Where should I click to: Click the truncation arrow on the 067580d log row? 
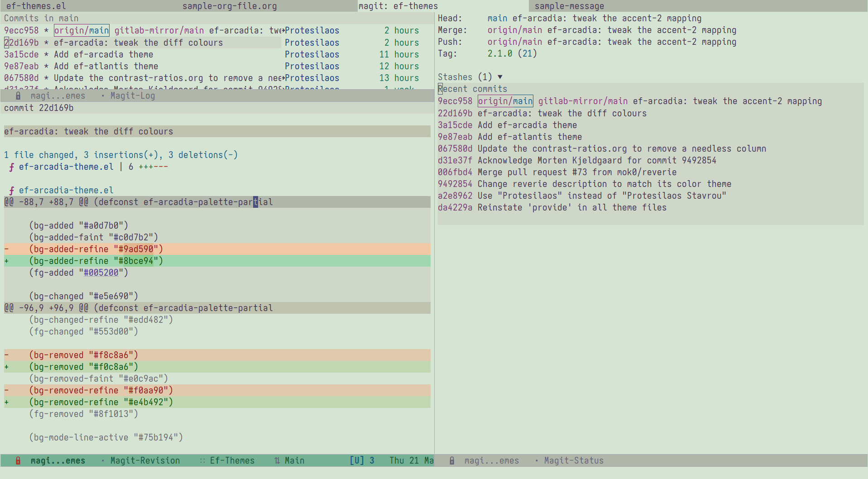[283, 78]
